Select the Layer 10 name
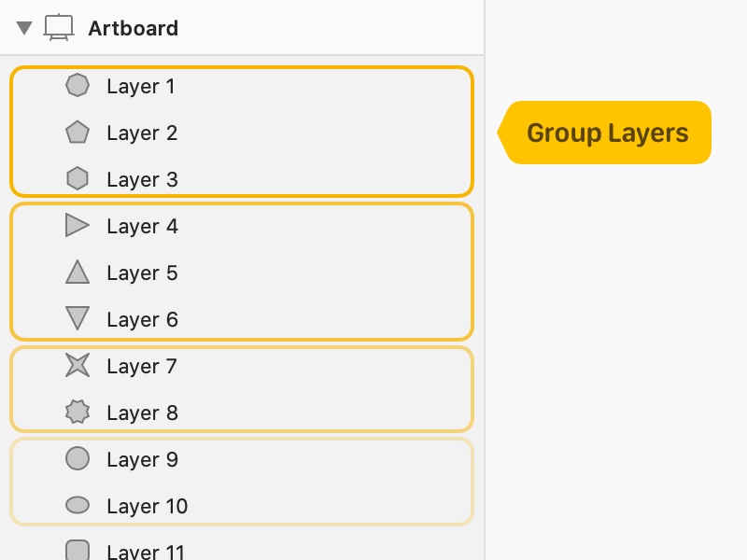This screenshot has height=560, width=747. (148, 506)
